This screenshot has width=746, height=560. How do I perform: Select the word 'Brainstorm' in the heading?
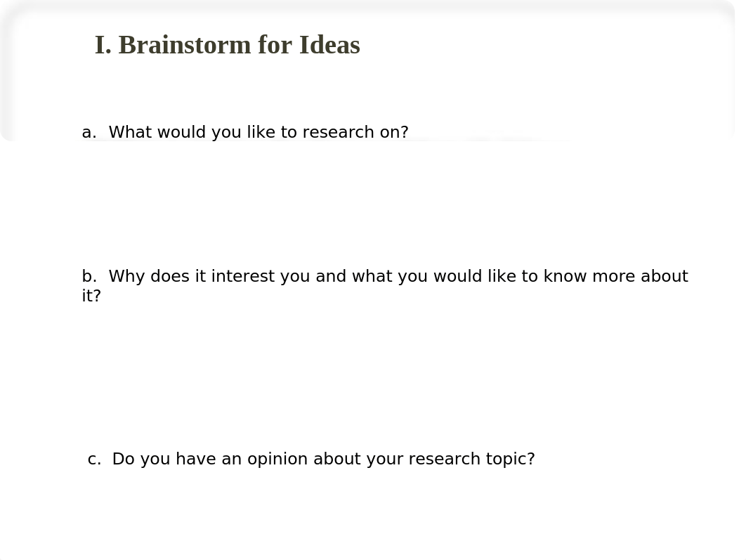tap(185, 45)
